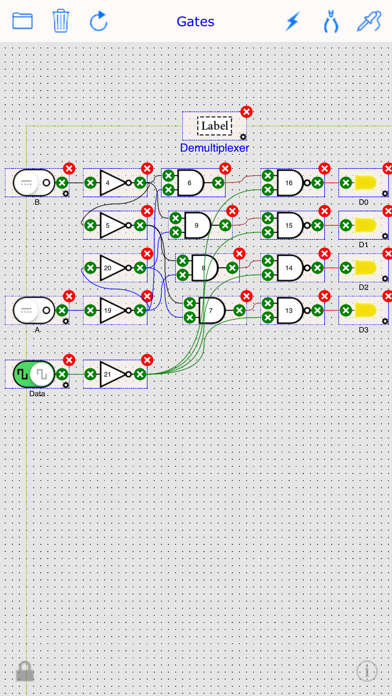Open settings gear of switch B
Screen dimensions: 392x696
66,193
